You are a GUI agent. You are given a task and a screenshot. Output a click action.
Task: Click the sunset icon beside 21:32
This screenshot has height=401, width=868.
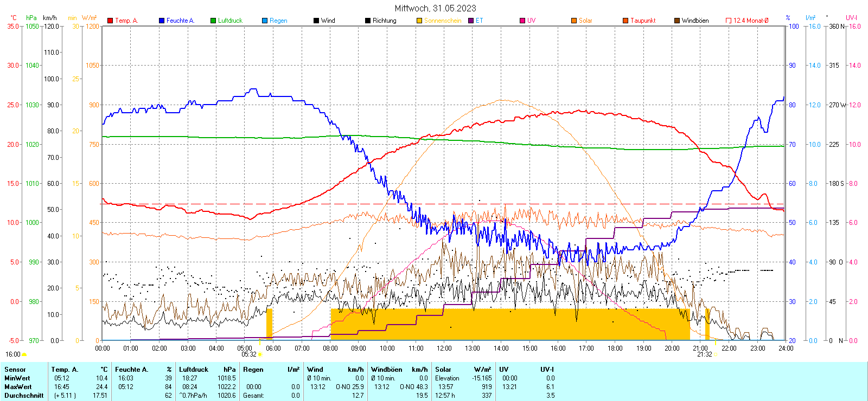pos(716,354)
